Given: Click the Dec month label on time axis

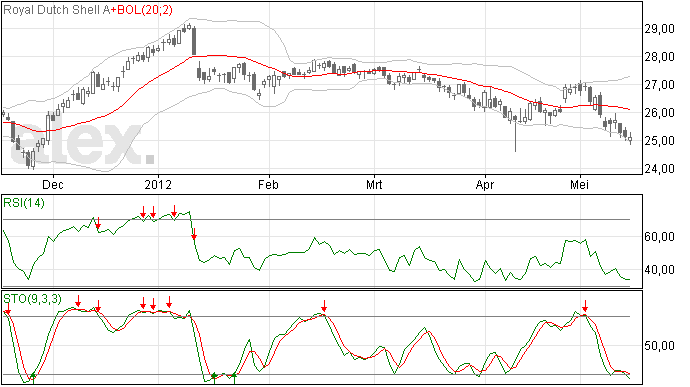Looking at the screenshot, I should coord(53,185).
